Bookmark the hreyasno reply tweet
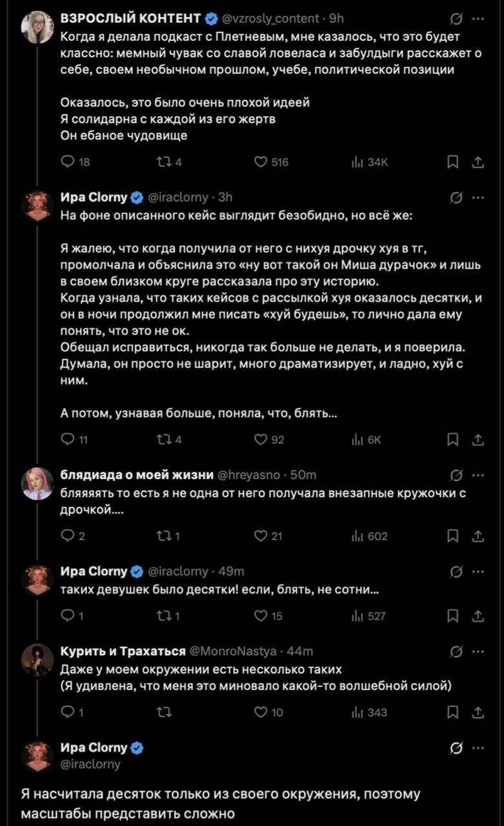Screen dimensions: 504x826 click(x=454, y=536)
